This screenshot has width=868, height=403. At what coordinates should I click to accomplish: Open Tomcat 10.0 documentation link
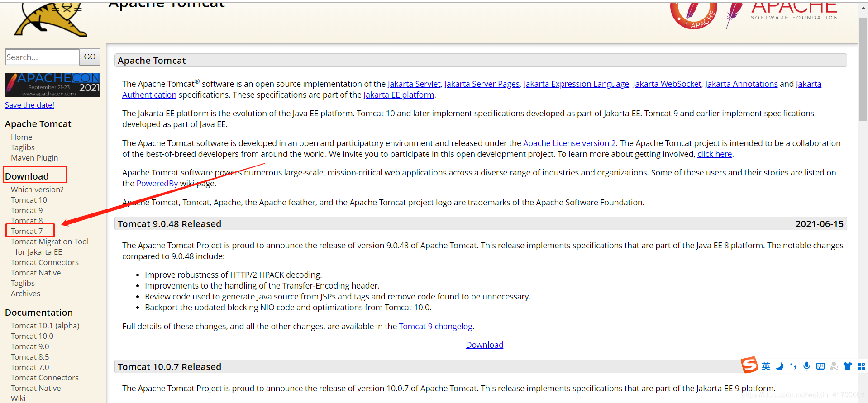pyautogui.click(x=32, y=336)
